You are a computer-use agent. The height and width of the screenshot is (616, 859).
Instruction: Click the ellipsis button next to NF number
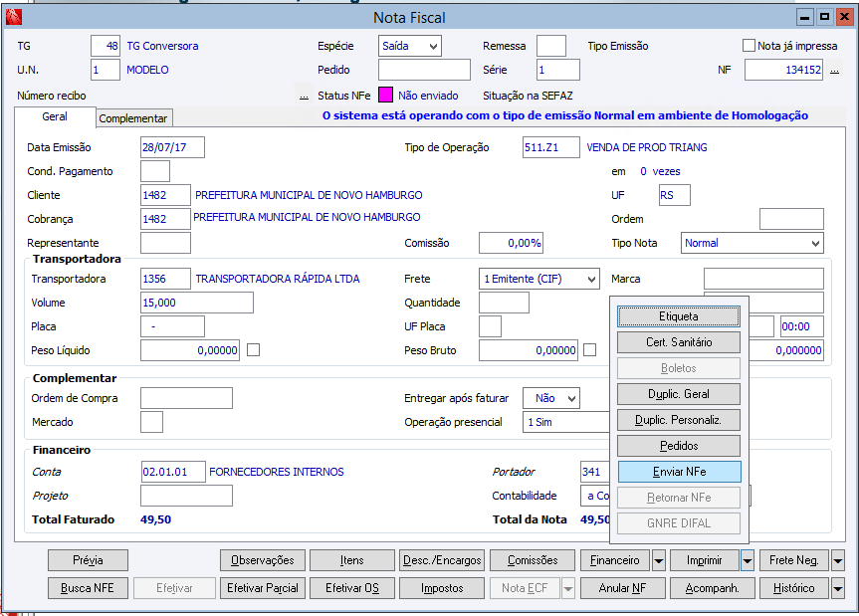point(834,71)
